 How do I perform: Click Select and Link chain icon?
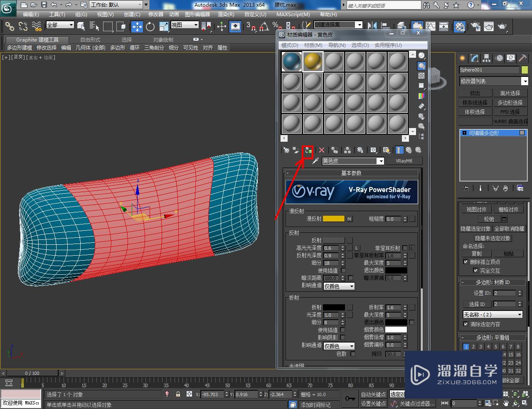10,27
